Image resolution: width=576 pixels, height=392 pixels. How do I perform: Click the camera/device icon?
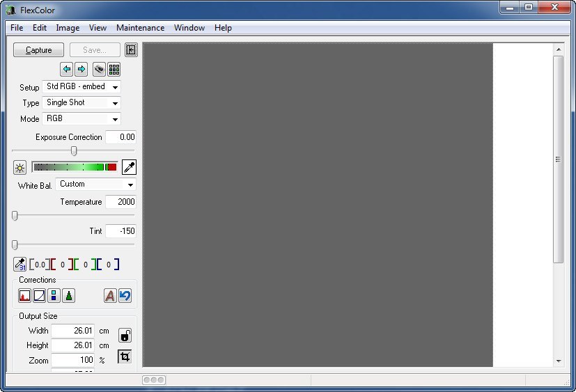coord(99,69)
